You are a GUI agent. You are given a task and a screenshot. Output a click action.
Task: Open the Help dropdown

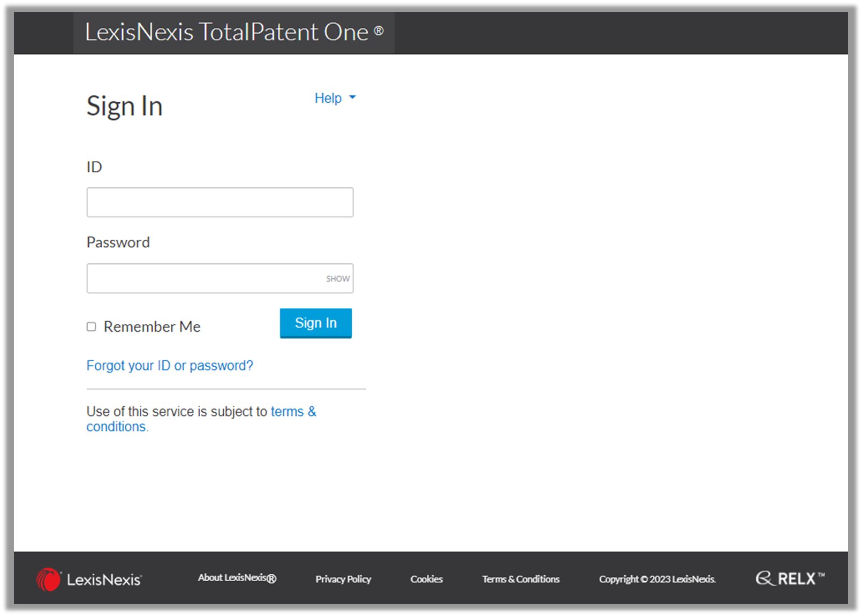tap(328, 98)
